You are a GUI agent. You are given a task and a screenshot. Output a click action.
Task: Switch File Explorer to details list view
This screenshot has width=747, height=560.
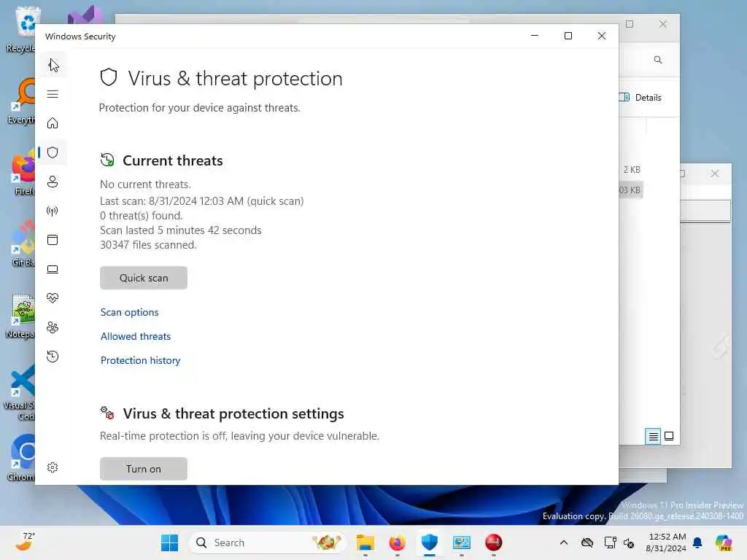[653, 436]
